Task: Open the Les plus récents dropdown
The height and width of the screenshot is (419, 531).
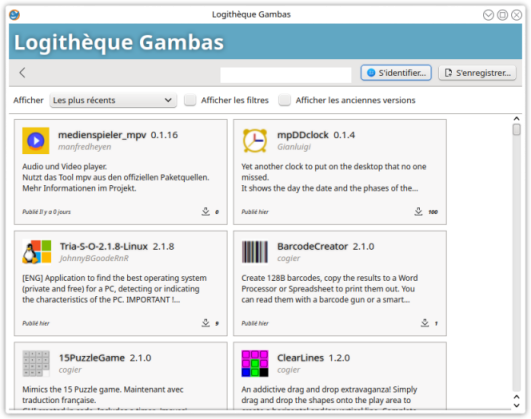Action: pyautogui.click(x=113, y=100)
